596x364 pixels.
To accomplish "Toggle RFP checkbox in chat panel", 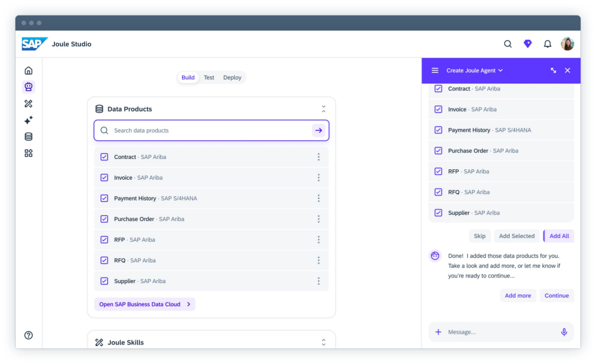I will point(438,171).
